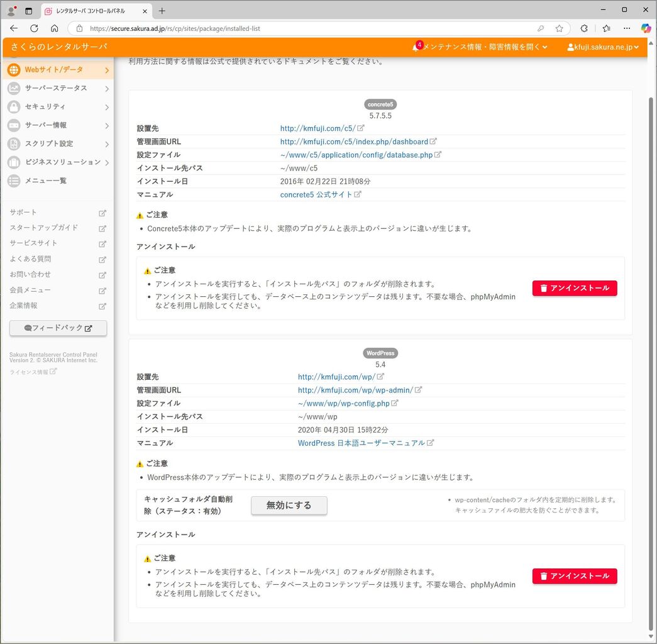Click site info lock icon in address bar
The height and width of the screenshot is (644, 657).
pyautogui.click(x=80, y=28)
